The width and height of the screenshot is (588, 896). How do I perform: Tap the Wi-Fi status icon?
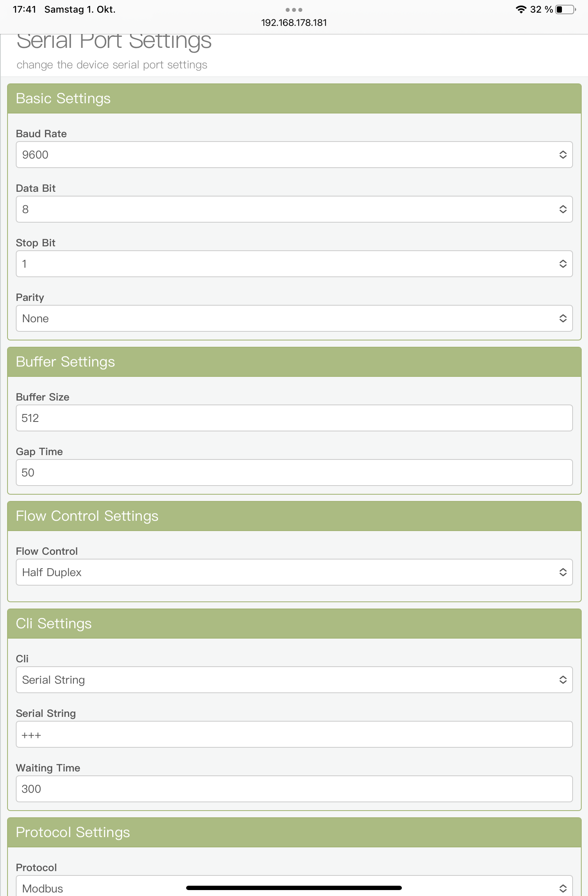(521, 9)
